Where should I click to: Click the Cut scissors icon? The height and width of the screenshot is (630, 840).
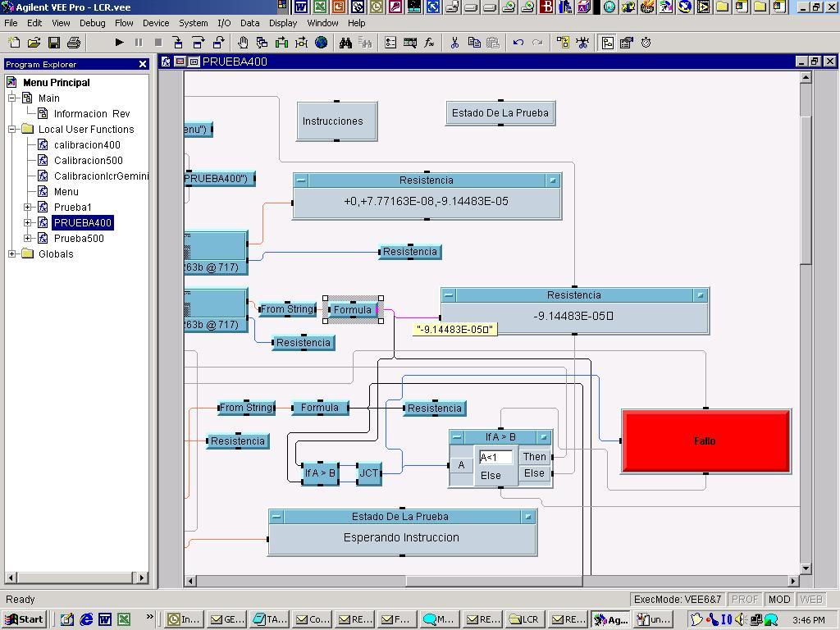click(454, 43)
